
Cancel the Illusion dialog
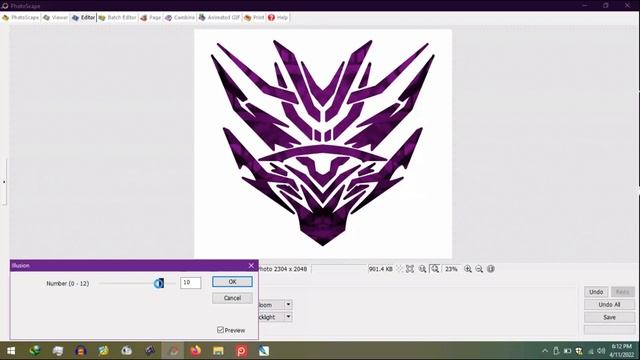(232, 298)
